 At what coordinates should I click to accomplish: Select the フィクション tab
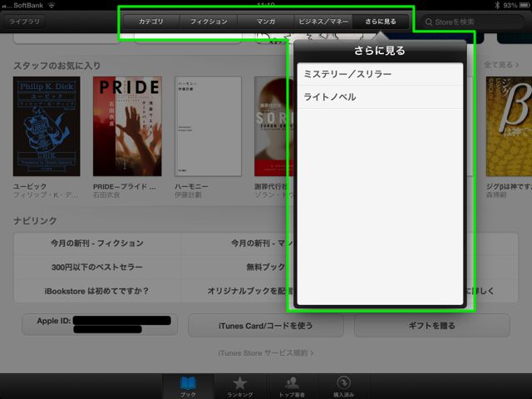tap(209, 22)
